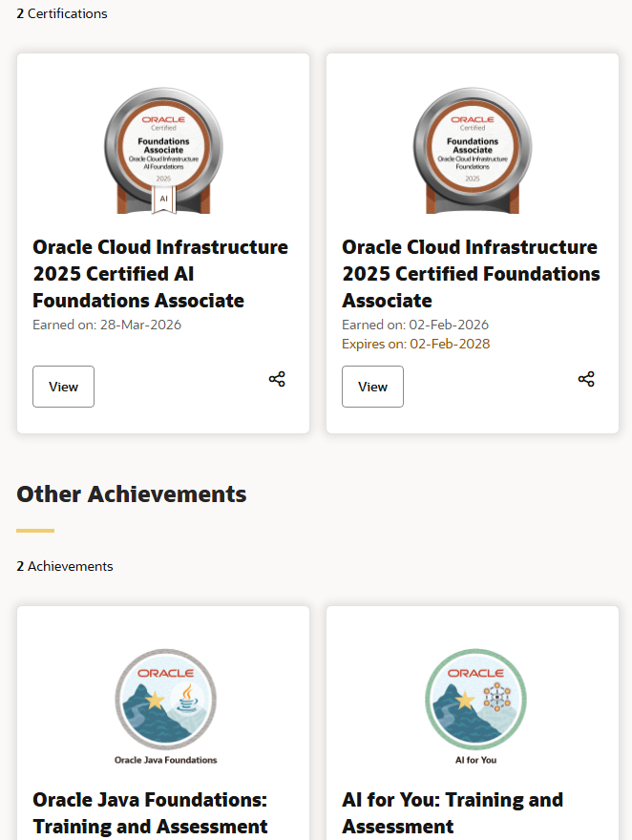Open the OCI Foundations Associate badge image
The height and width of the screenshot is (840, 632).
click(473, 151)
